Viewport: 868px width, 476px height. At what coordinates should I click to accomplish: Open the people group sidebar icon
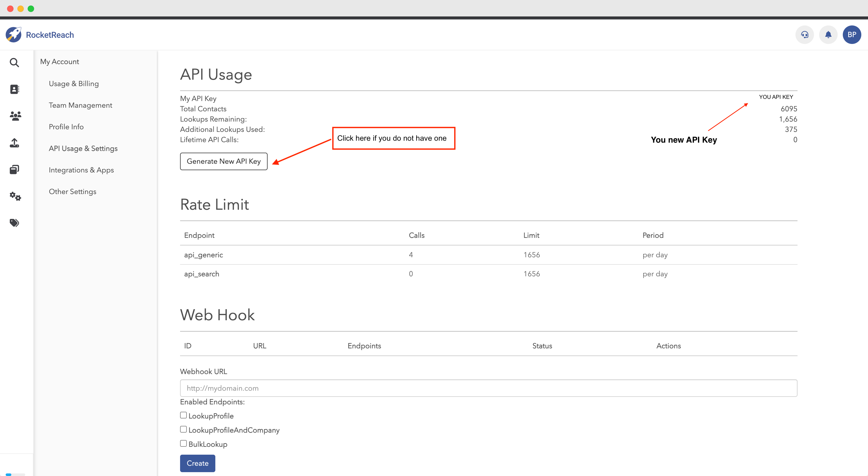[15, 116]
